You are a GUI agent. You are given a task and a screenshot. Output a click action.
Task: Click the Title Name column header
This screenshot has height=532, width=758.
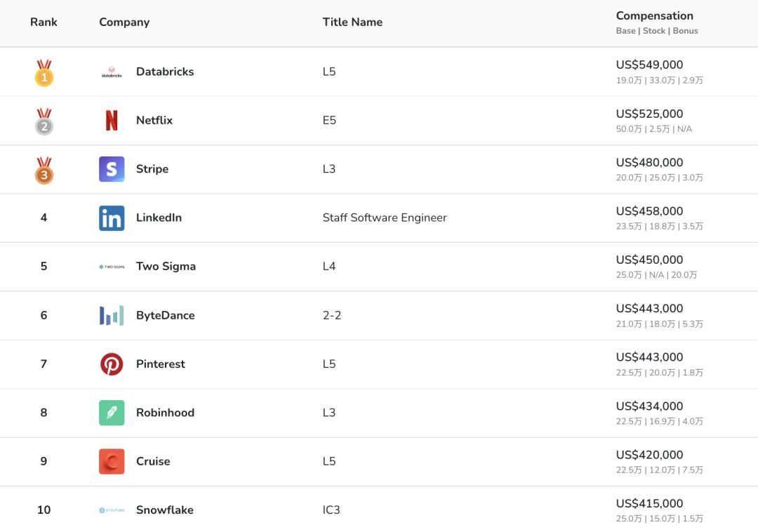click(x=352, y=22)
